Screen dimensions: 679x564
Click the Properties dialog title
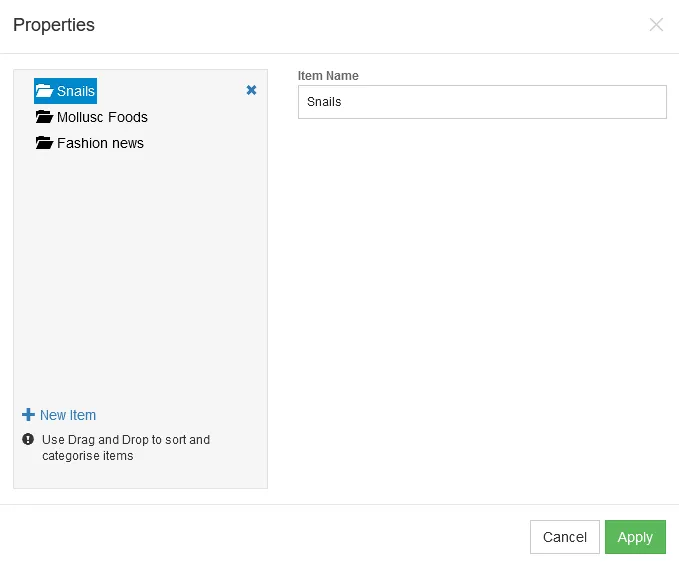(54, 25)
